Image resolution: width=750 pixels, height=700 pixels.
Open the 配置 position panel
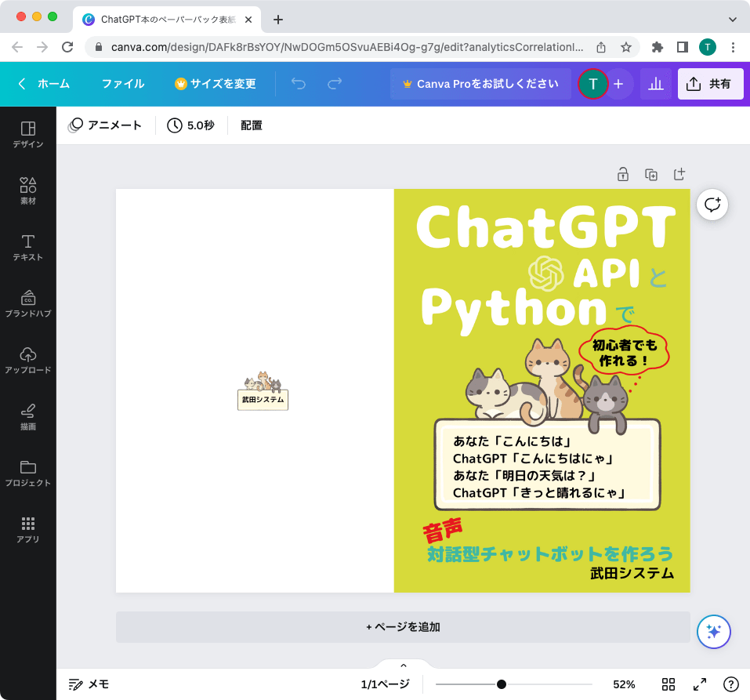point(252,125)
